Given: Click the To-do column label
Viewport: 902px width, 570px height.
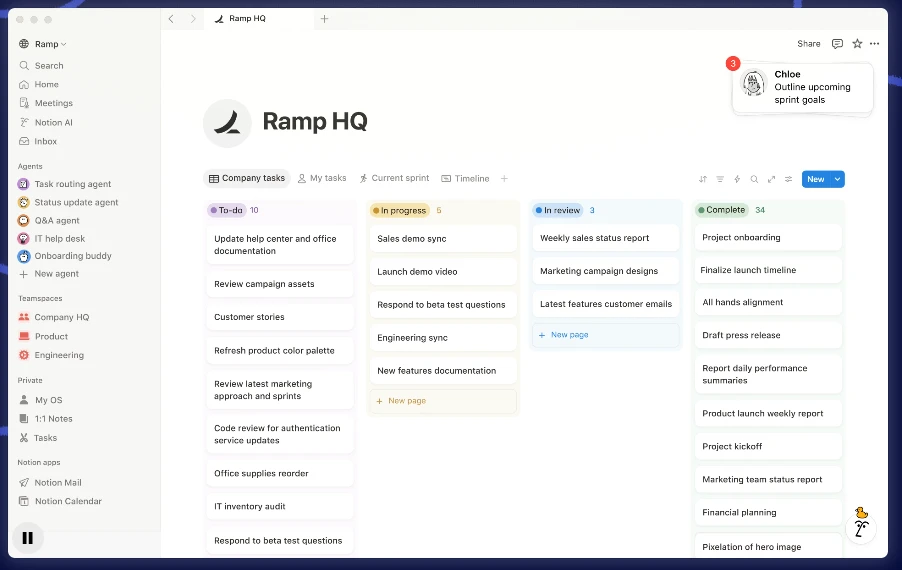Looking at the screenshot, I should click(227, 211).
